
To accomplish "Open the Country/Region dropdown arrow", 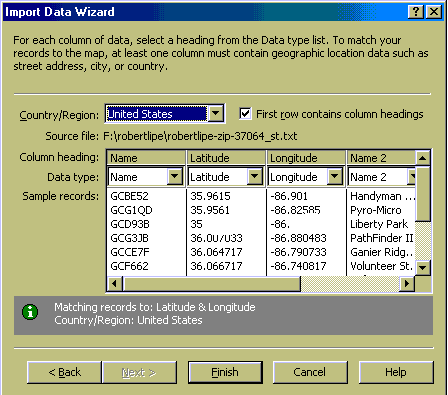I will [216, 114].
